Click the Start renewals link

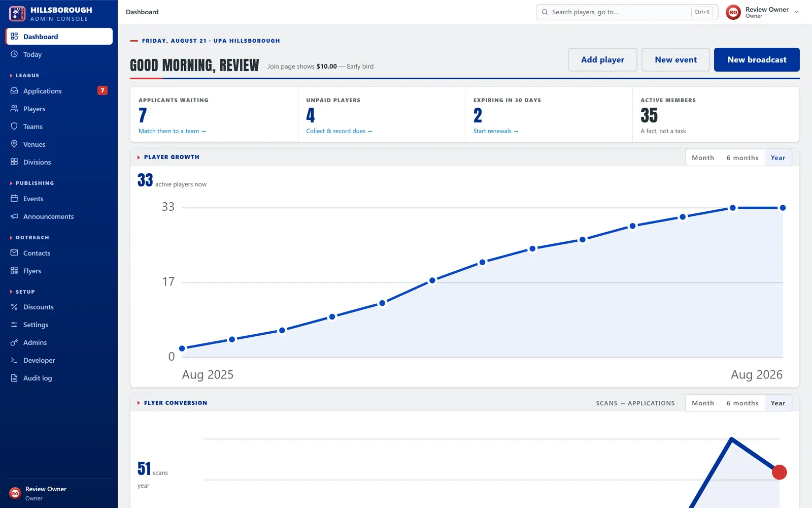pos(496,131)
